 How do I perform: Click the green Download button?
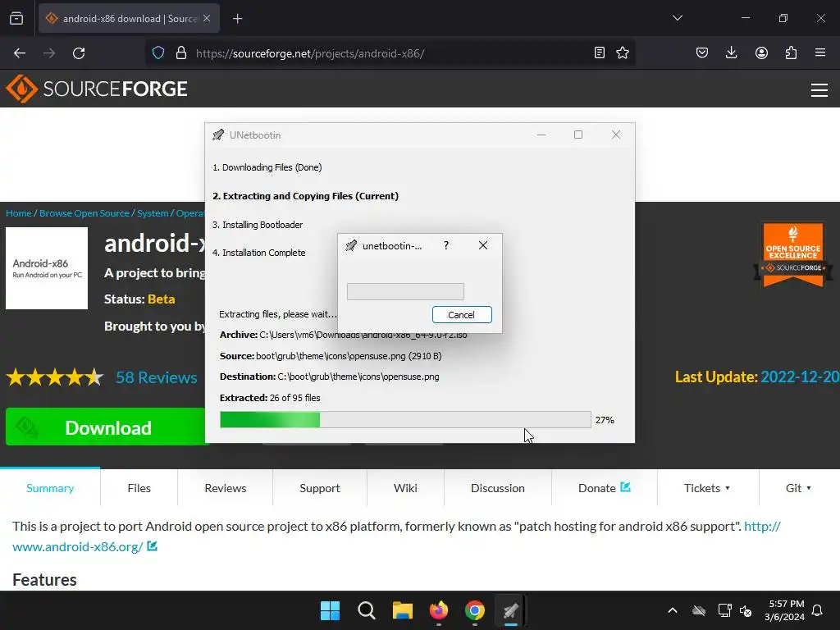(x=106, y=427)
